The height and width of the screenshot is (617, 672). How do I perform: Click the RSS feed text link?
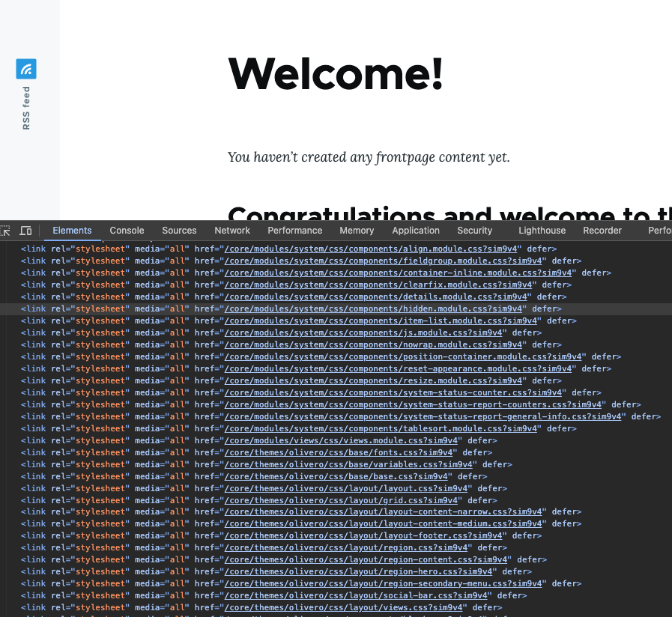[x=26, y=108]
